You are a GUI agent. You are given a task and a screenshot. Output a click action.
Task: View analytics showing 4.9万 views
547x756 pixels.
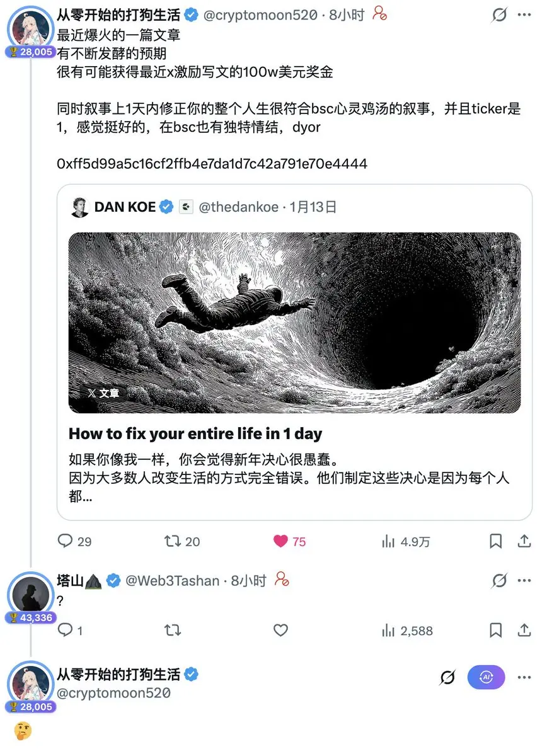click(406, 541)
